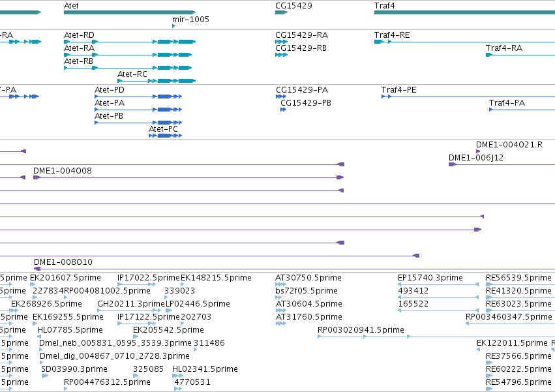The width and height of the screenshot is (555, 392).
Task: Select EST EP15740.3prime
Action: (x=438, y=284)
